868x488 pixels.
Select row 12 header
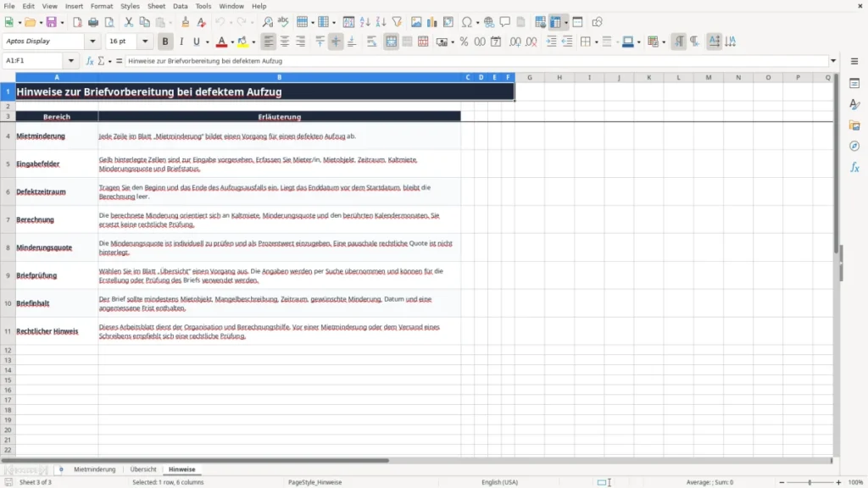coord(8,350)
